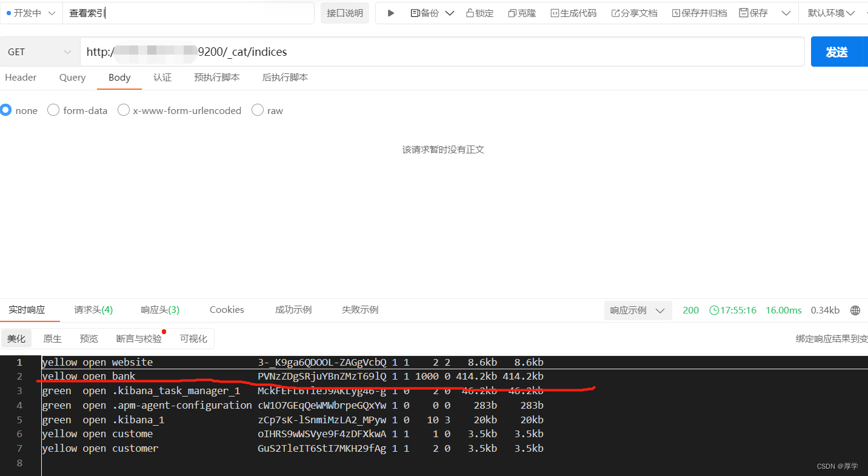Open the 响应头(3) tab
Screen dimensions: 868x476
coord(160,310)
